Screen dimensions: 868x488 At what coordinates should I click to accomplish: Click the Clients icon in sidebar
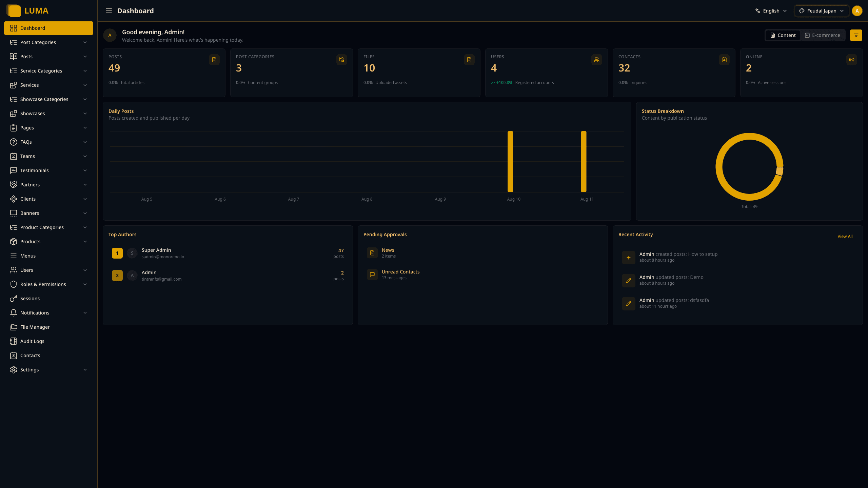[14, 199]
